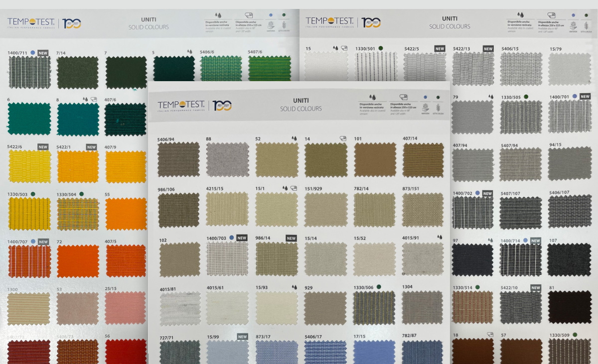The width and height of the screenshot is (598, 364).
Task: Select the NEW badge beside 15/99
Action: pos(242,337)
